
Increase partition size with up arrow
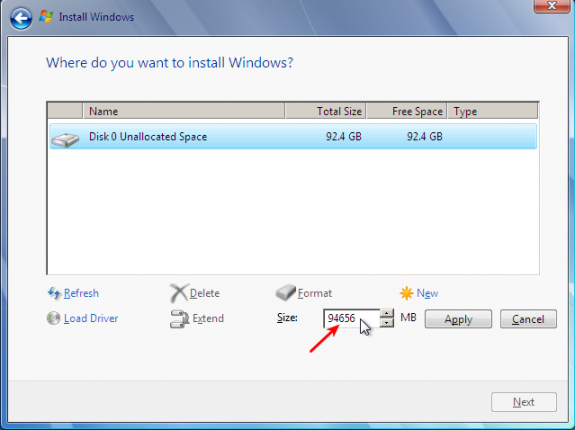tap(387, 314)
